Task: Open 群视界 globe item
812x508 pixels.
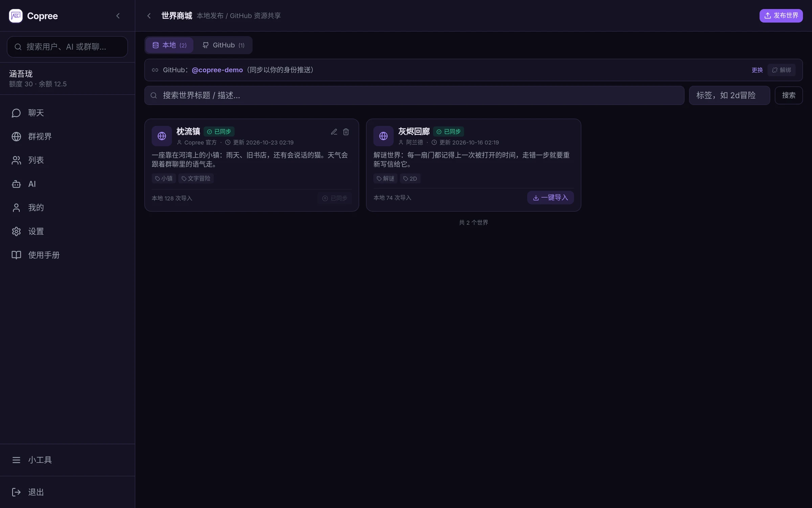Action: click(x=67, y=136)
